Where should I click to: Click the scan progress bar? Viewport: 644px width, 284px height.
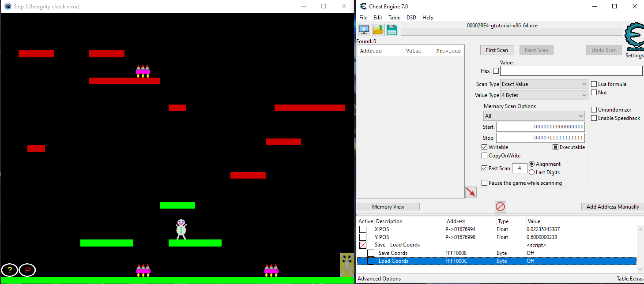(x=511, y=32)
